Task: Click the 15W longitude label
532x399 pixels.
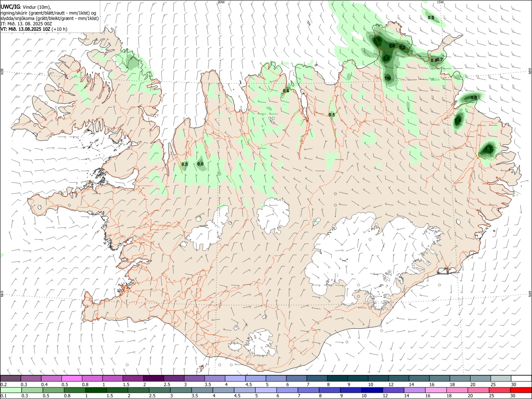Action: [x=440, y=2]
